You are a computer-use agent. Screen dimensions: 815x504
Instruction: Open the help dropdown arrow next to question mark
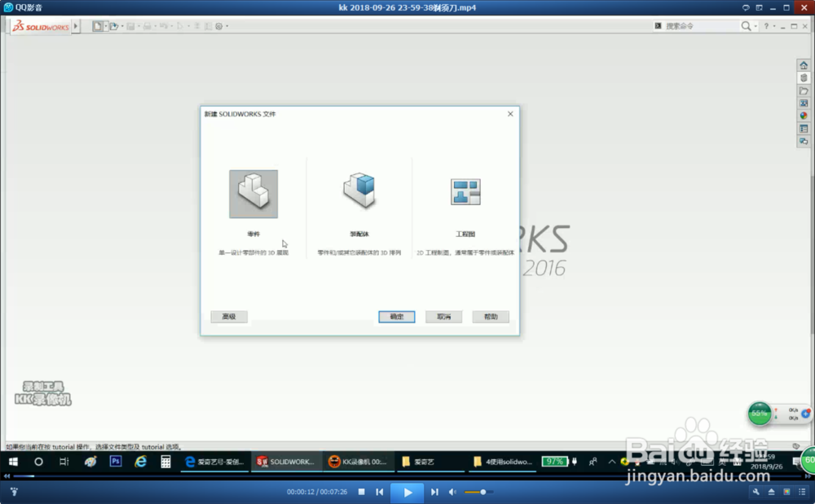point(774,26)
